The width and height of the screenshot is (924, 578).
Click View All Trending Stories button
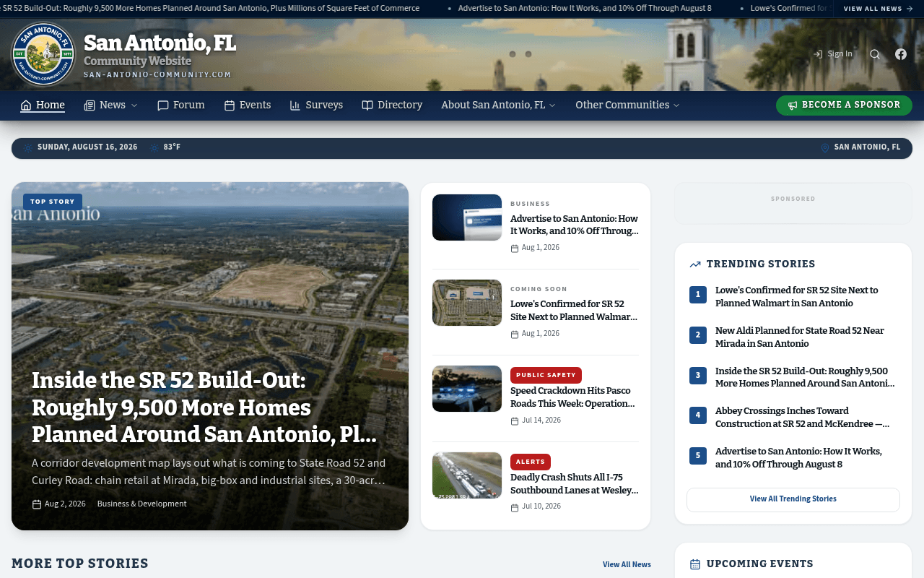(x=793, y=499)
